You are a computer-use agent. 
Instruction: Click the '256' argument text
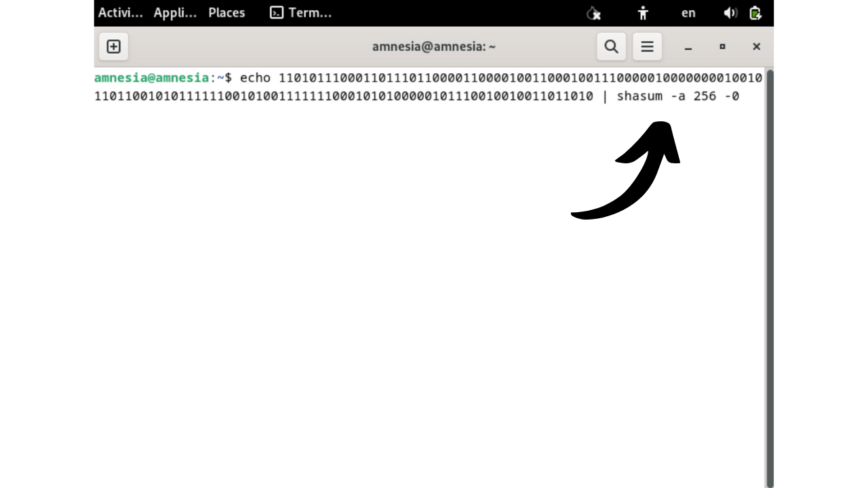(x=705, y=96)
